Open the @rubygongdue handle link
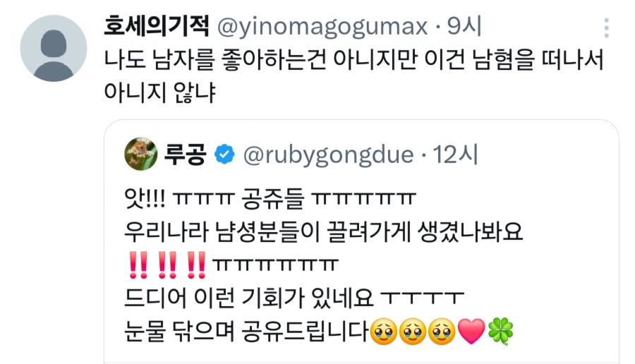 coord(328,155)
